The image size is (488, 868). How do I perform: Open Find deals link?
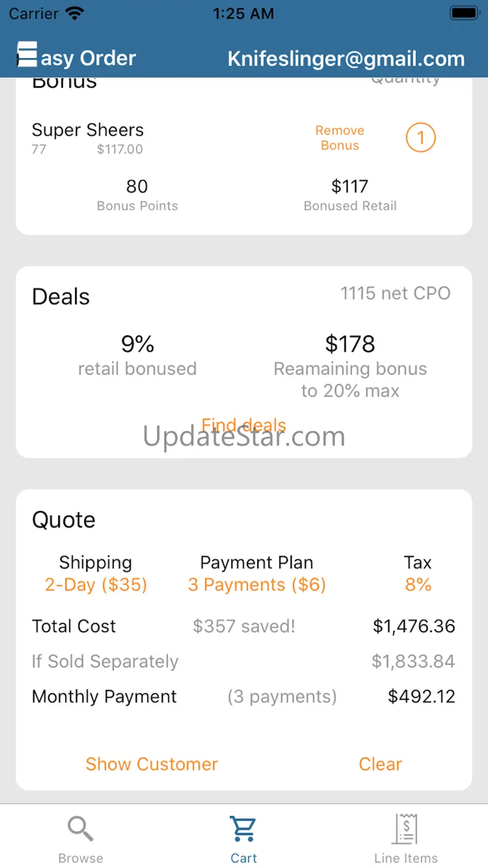click(x=243, y=426)
